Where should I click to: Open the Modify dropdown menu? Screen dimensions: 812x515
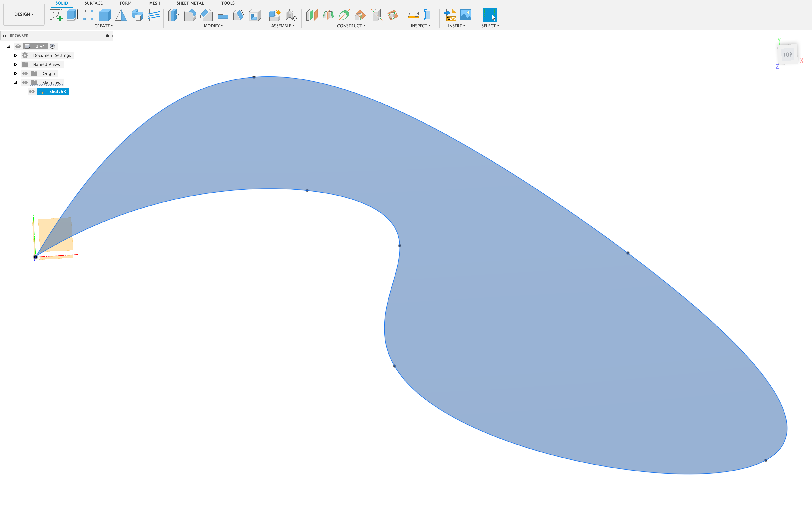(x=213, y=26)
